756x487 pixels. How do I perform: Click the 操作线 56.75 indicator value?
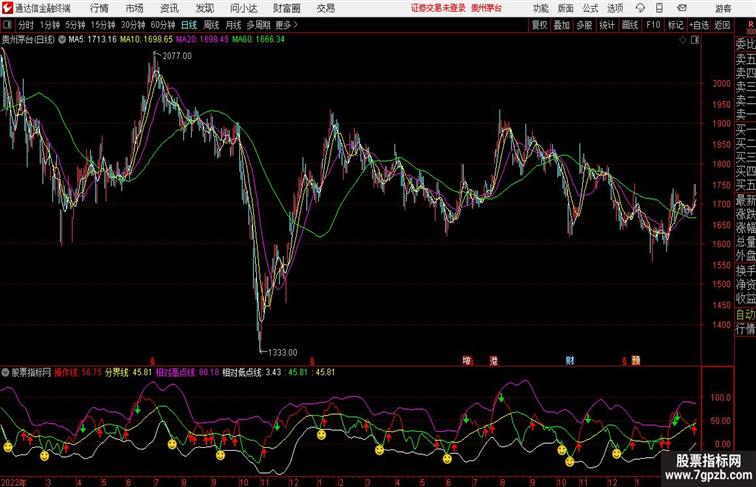click(x=78, y=372)
